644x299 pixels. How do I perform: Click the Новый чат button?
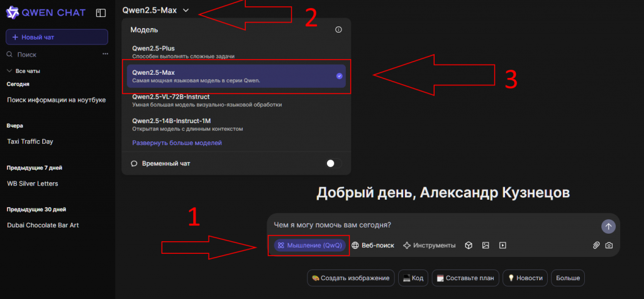[57, 37]
